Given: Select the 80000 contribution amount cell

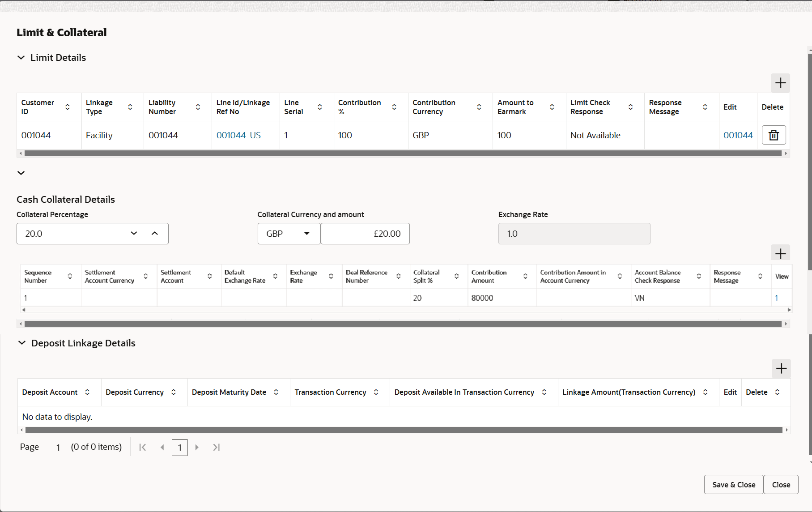Looking at the screenshot, I should (x=502, y=298).
